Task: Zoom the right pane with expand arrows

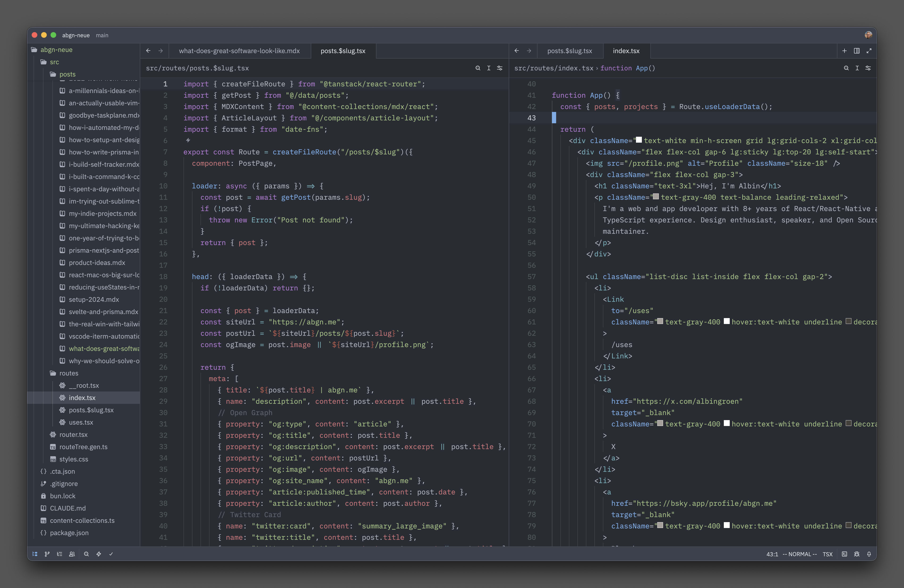Action: coord(869,51)
